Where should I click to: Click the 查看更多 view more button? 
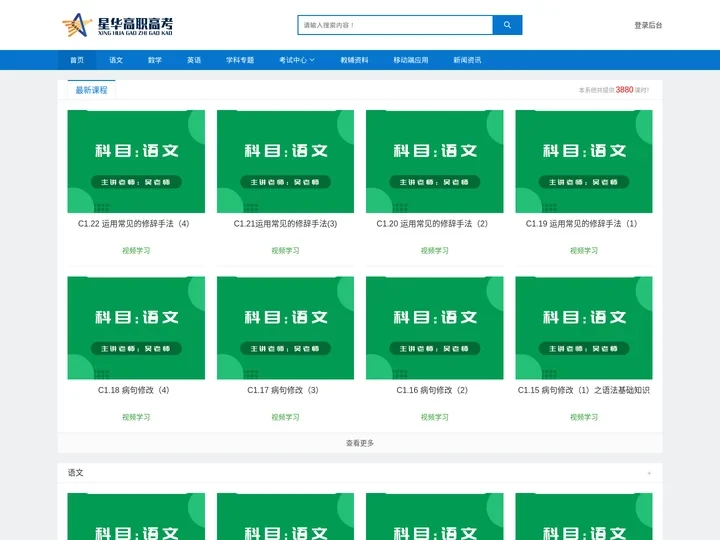click(x=360, y=443)
